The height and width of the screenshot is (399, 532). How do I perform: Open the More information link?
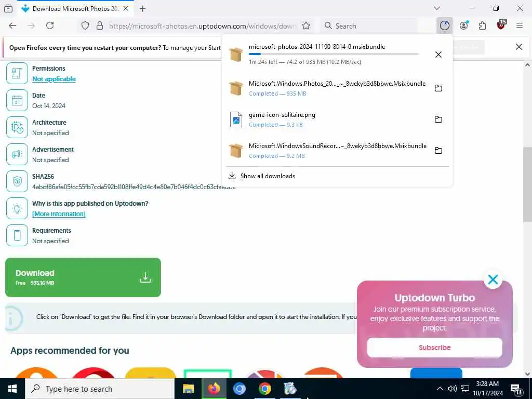click(59, 214)
